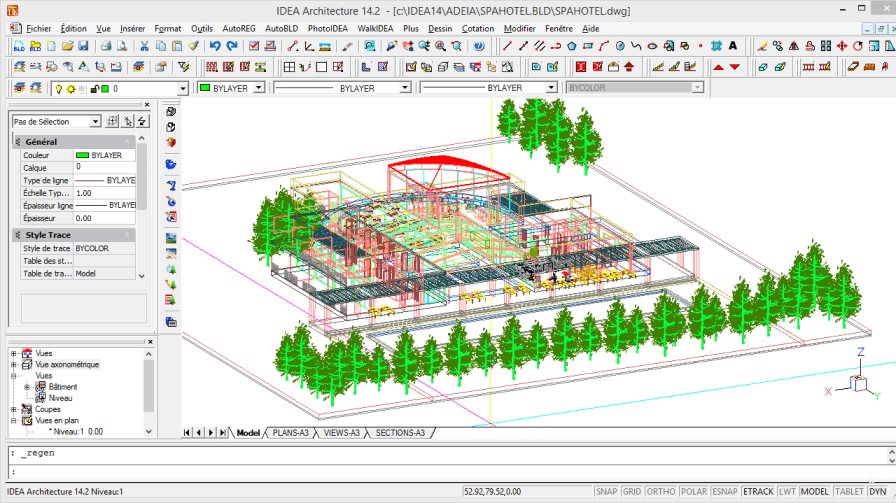Select the Text 'A' tool
This screenshot has height=503, width=896.
pyautogui.click(x=733, y=46)
